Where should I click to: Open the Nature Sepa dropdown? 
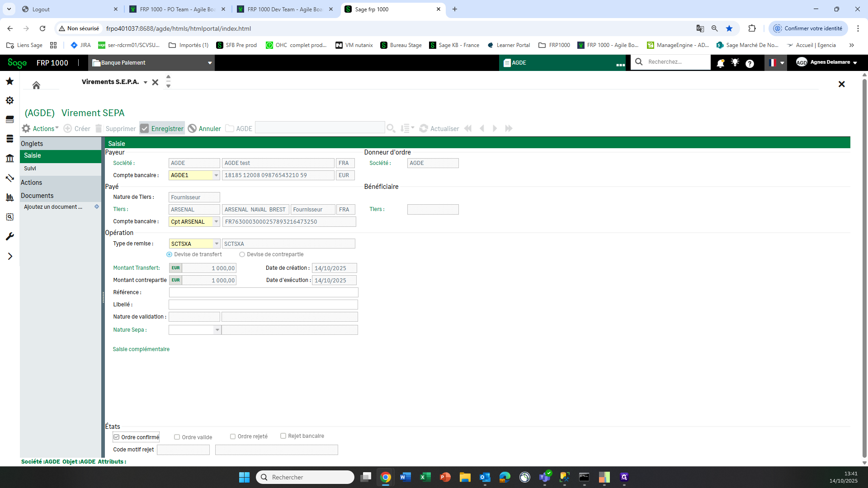[x=217, y=330]
